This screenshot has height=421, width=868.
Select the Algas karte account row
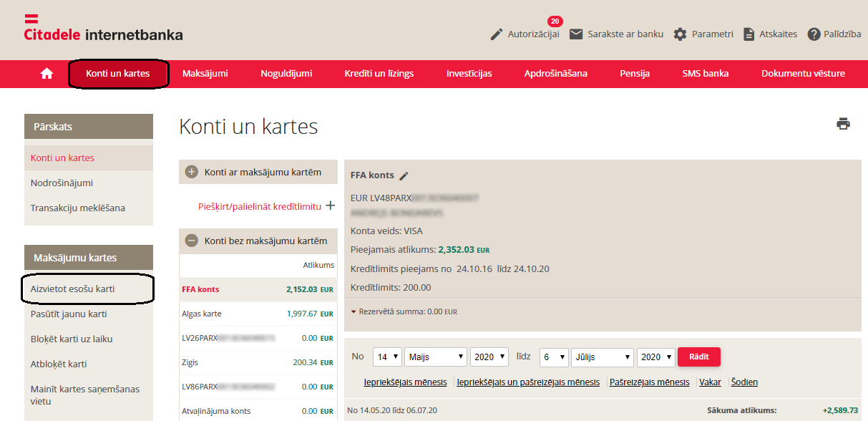point(258,314)
